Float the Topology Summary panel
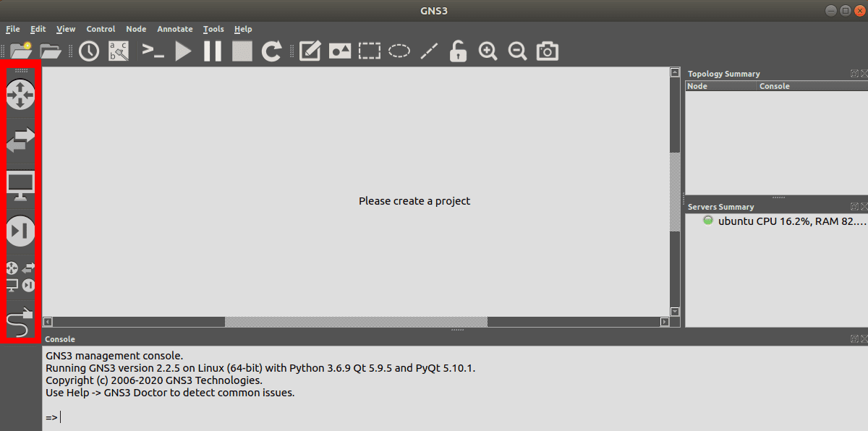This screenshot has height=431, width=868. click(854, 74)
